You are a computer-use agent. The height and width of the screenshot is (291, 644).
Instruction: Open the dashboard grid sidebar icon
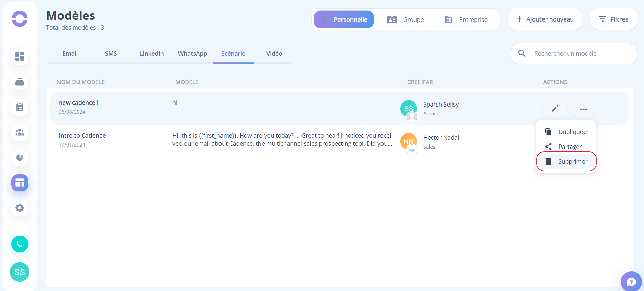(x=20, y=56)
